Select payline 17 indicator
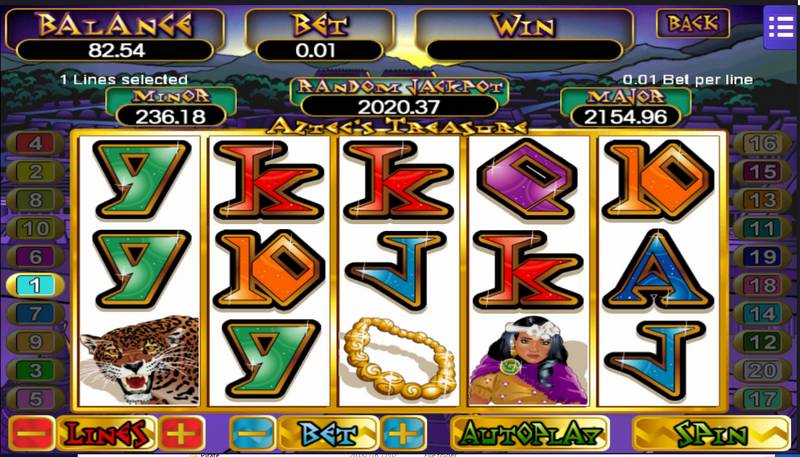The height and width of the screenshot is (457, 800). [763, 399]
